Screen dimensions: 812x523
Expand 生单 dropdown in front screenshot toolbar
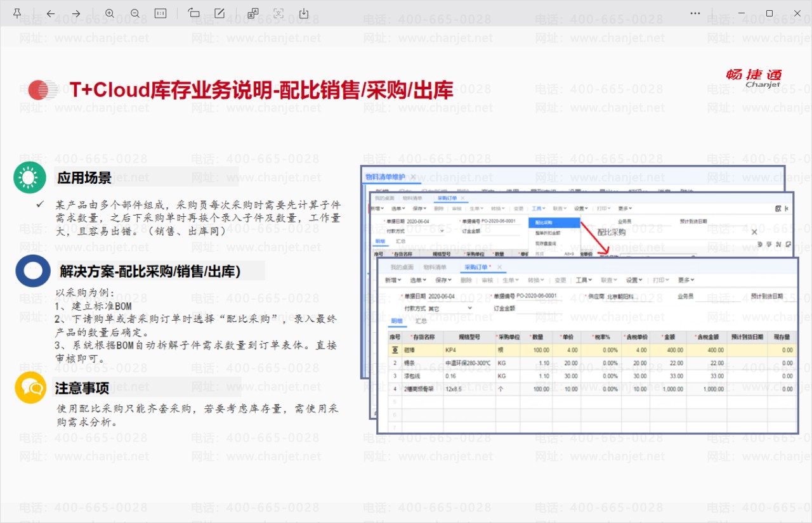pos(512,280)
